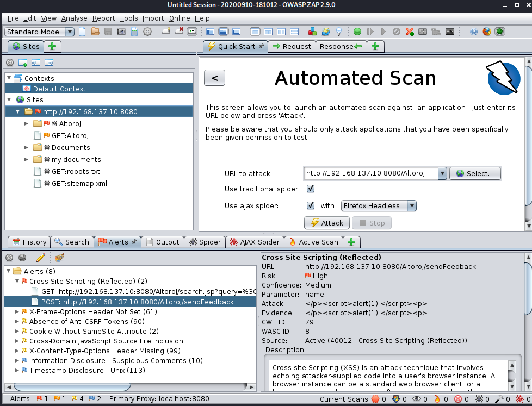Add a new tab beside the Sites tab
This screenshot has height=406, width=532.
pyautogui.click(x=52, y=46)
